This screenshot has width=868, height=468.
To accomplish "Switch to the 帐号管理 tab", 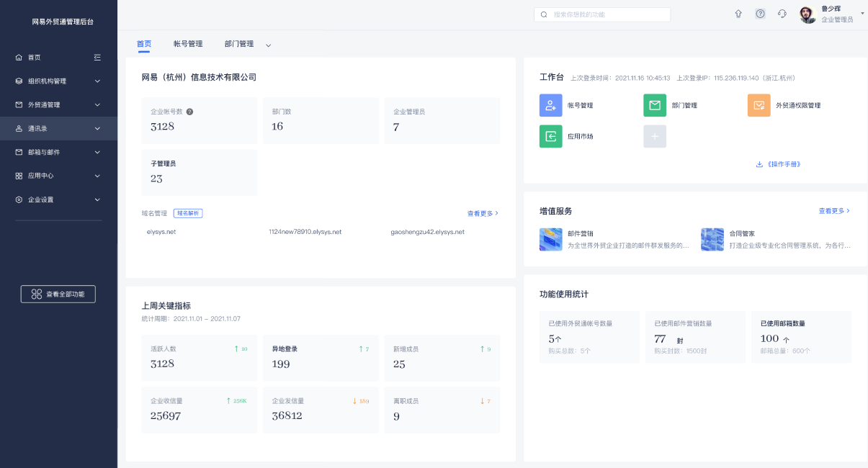I will pyautogui.click(x=188, y=44).
